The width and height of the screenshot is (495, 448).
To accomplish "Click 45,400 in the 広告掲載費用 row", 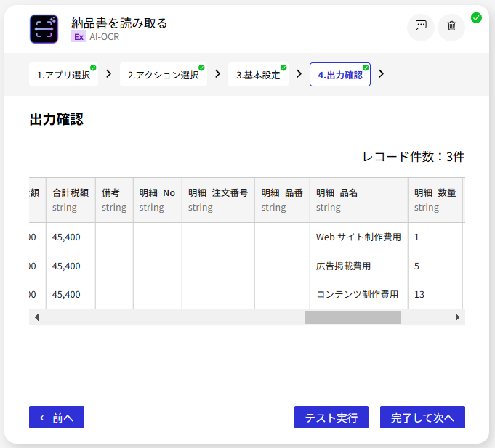I will pyautogui.click(x=71, y=266).
